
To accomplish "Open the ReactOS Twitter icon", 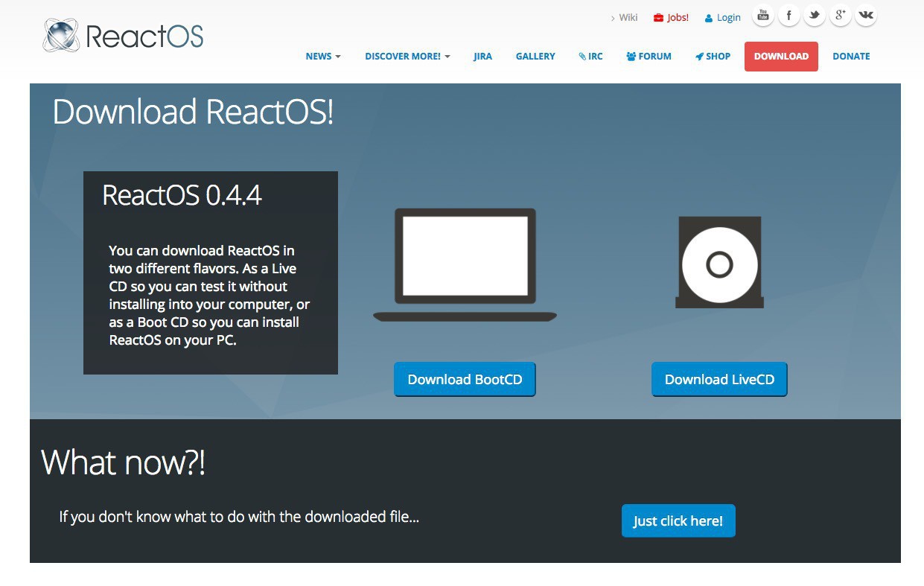I will (x=815, y=15).
